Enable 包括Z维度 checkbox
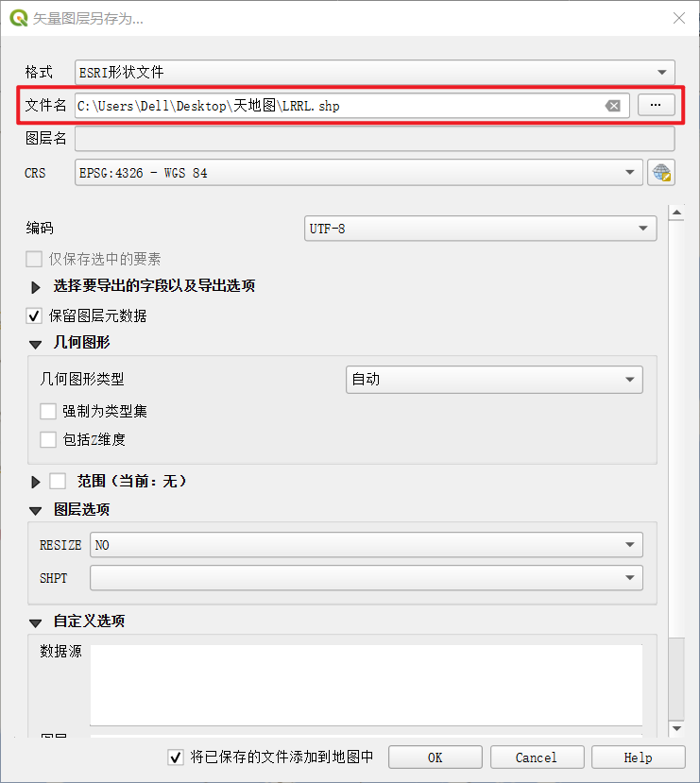 [48, 440]
